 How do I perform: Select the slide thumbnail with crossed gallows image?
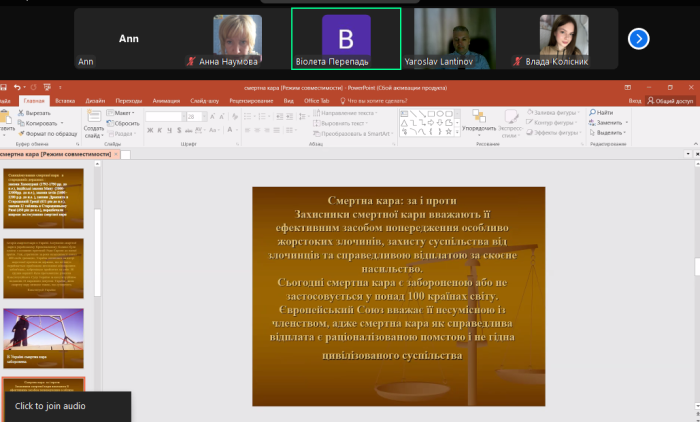point(45,336)
